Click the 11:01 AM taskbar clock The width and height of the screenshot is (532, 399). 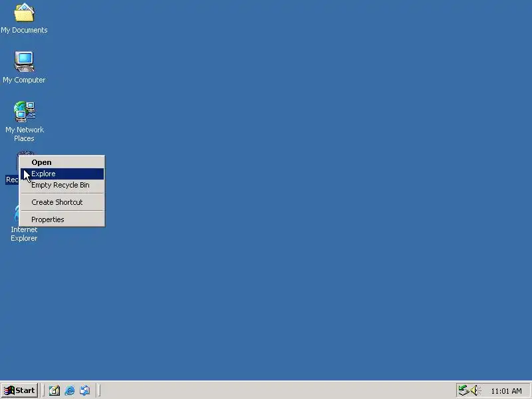click(x=506, y=391)
